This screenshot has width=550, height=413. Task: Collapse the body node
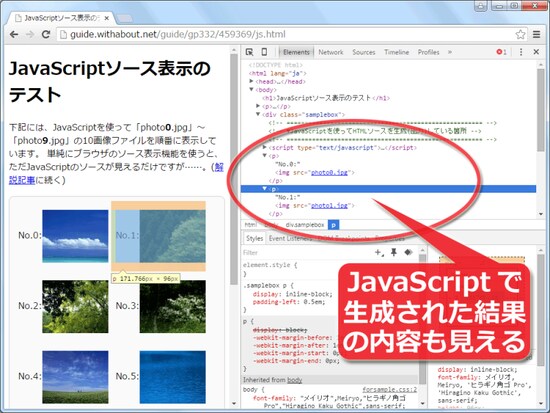(251, 89)
